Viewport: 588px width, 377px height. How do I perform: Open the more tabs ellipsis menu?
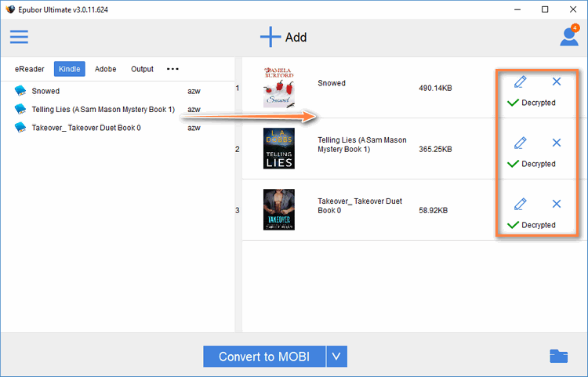click(172, 69)
